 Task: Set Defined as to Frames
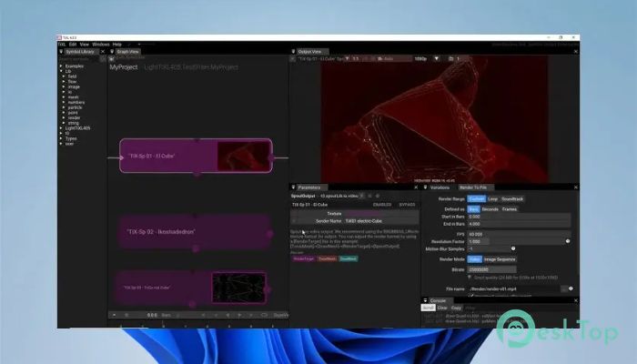[510, 209]
